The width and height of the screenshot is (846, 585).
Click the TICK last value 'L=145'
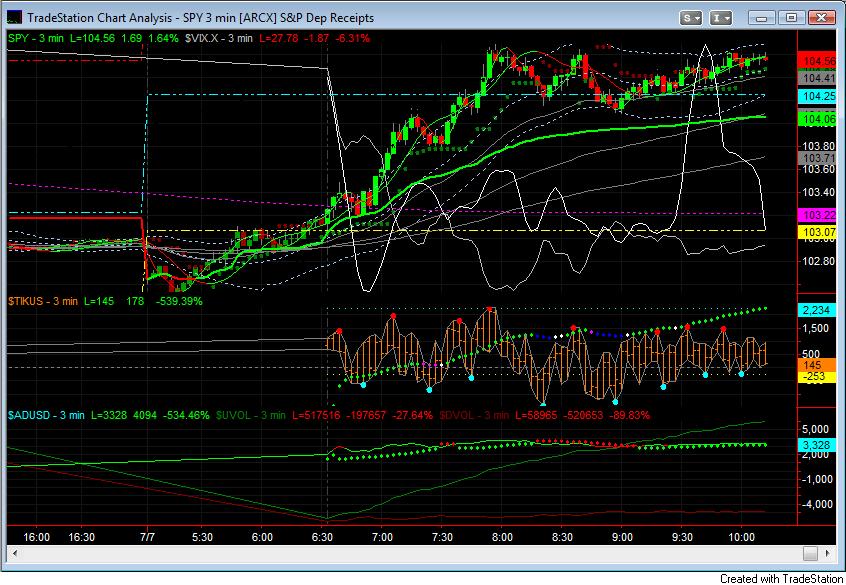tap(99, 301)
